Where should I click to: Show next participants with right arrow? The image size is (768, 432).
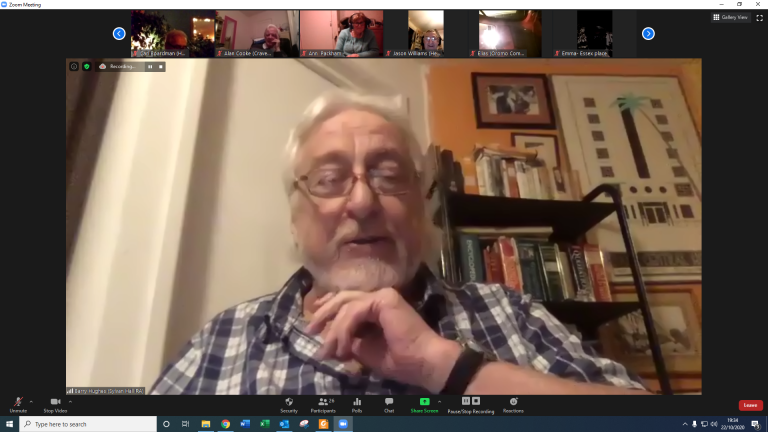[x=648, y=33]
